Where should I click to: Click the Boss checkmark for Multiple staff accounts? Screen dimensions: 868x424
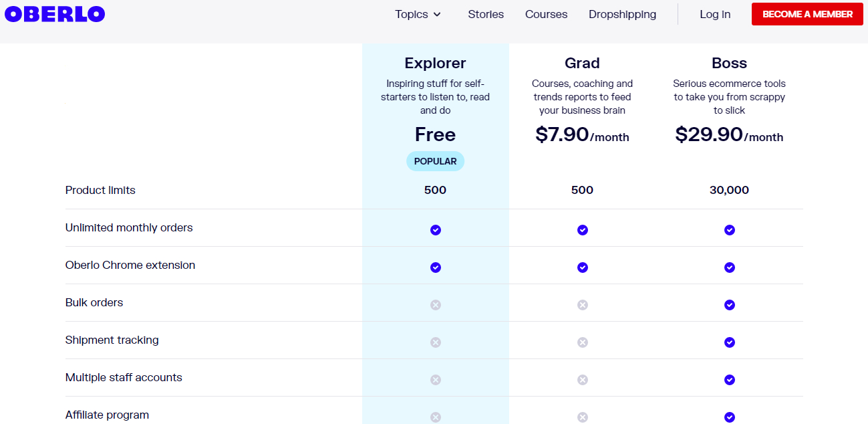tap(729, 379)
